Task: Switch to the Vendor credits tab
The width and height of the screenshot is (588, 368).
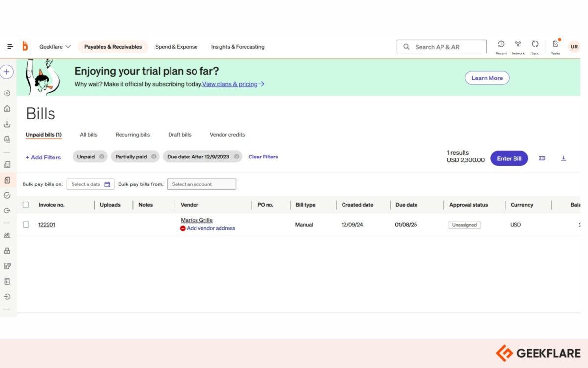Action: click(x=227, y=135)
